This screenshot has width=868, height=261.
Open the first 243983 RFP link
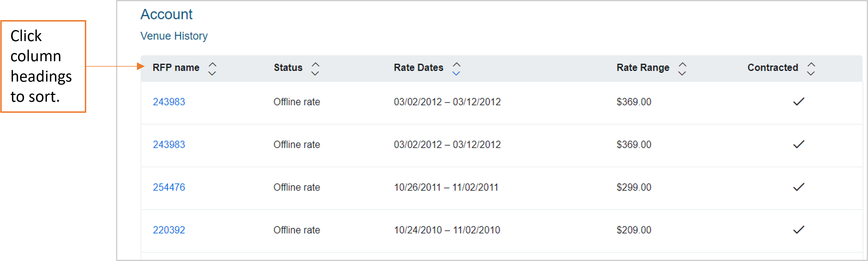[x=169, y=102]
